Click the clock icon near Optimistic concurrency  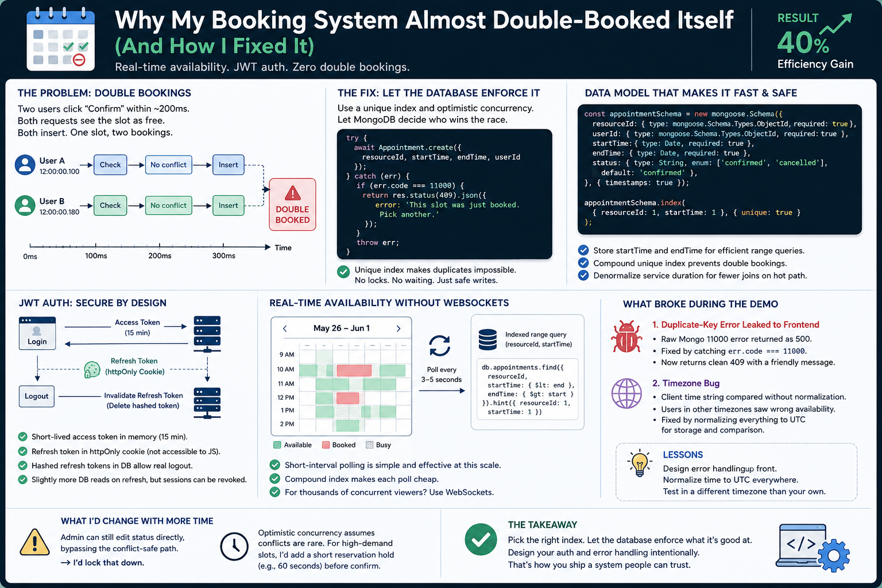pyautogui.click(x=234, y=546)
